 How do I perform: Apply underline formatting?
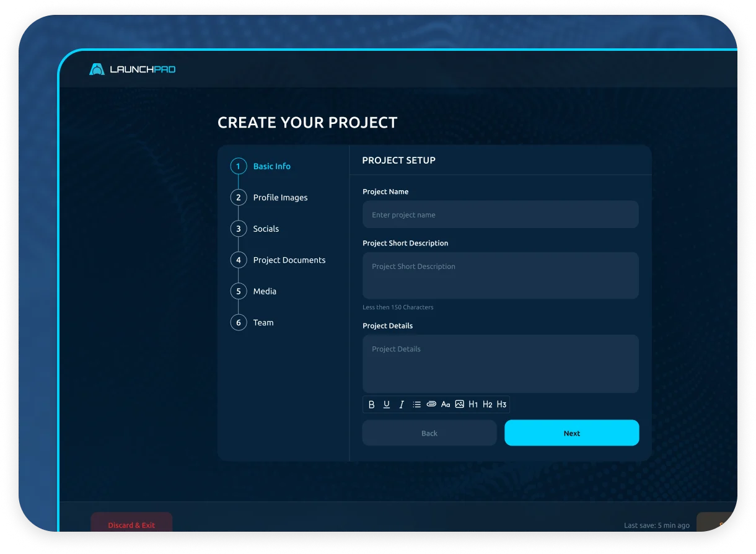(387, 405)
